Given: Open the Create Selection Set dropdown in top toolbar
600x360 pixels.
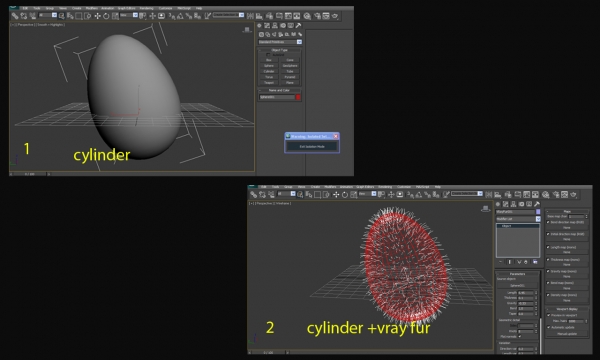Looking at the screenshot, I should click(x=228, y=15).
